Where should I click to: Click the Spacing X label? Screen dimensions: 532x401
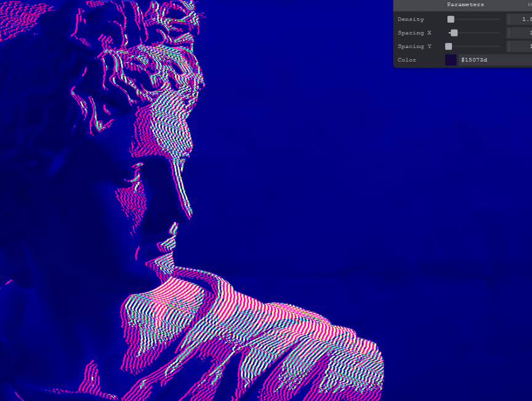tap(414, 33)
